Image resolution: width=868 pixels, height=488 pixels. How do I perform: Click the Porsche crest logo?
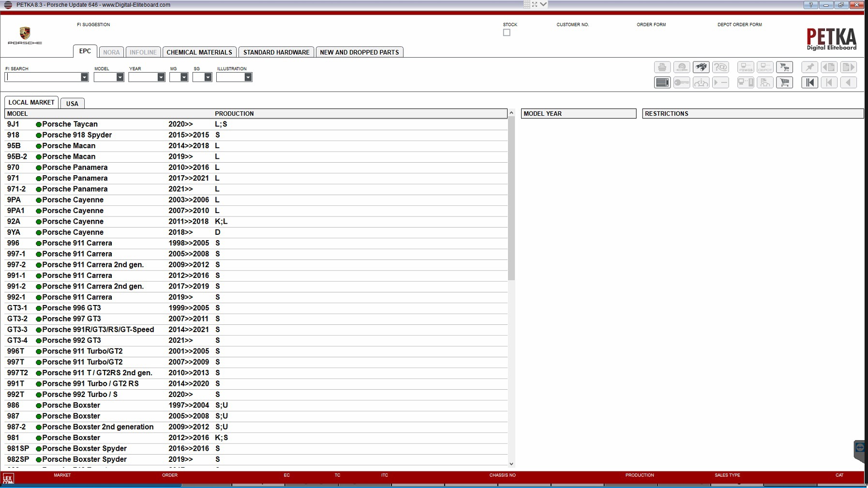point(25,36)
